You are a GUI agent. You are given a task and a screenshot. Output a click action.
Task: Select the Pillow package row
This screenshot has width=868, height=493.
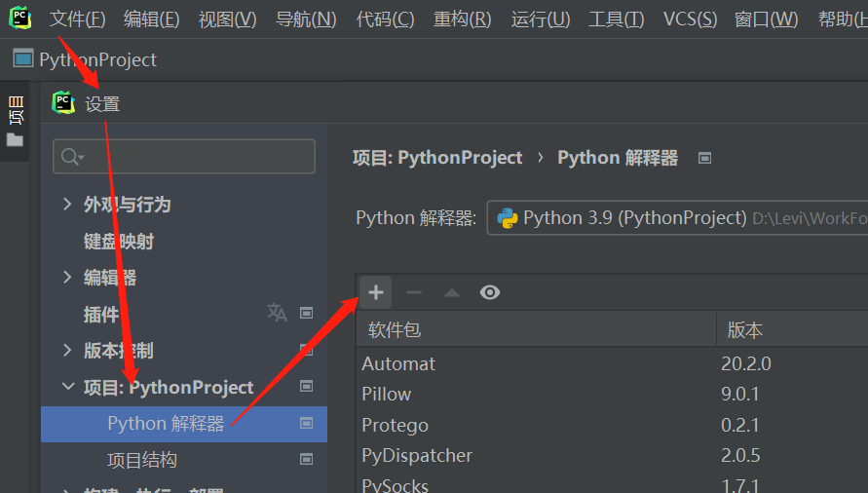point(612,395)
